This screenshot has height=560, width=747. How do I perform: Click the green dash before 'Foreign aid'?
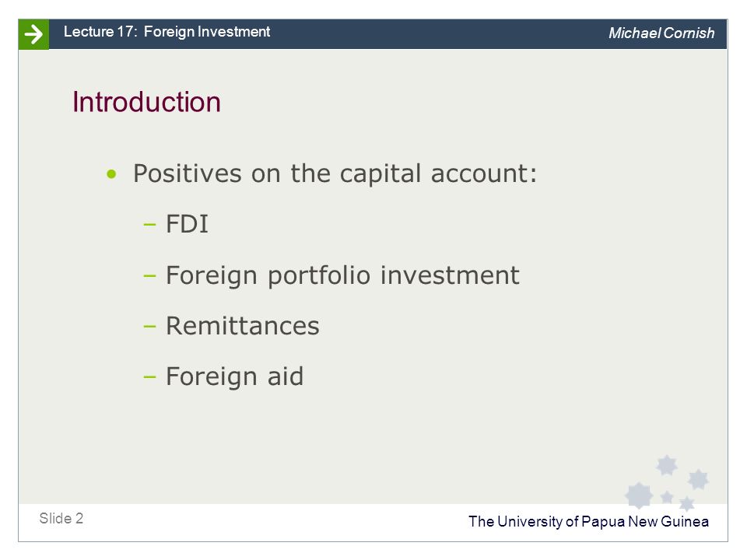coord(149,377)
